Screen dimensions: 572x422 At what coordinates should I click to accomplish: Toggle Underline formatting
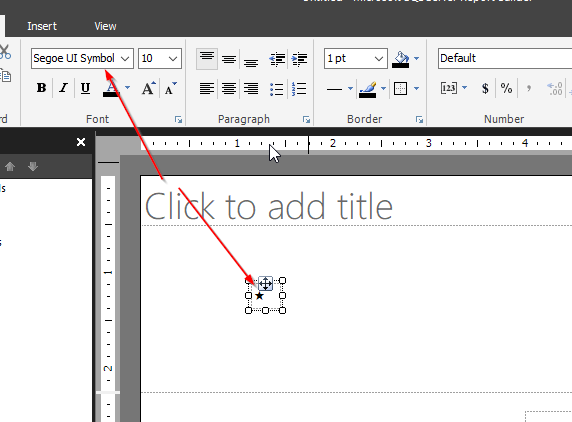point(85,88)
